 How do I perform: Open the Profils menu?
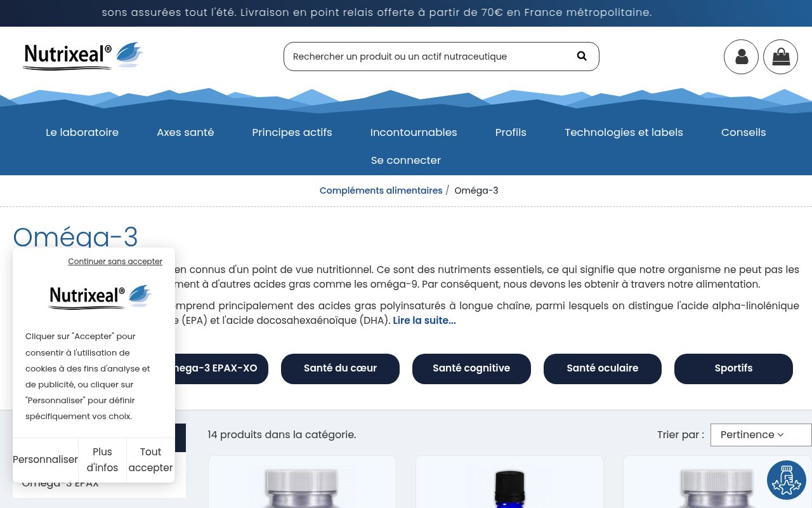point(511,132)
